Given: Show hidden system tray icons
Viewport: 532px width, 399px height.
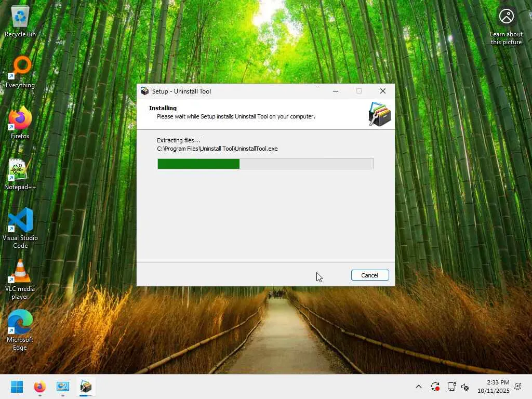Looking at the screenshot, I should 419,387.
